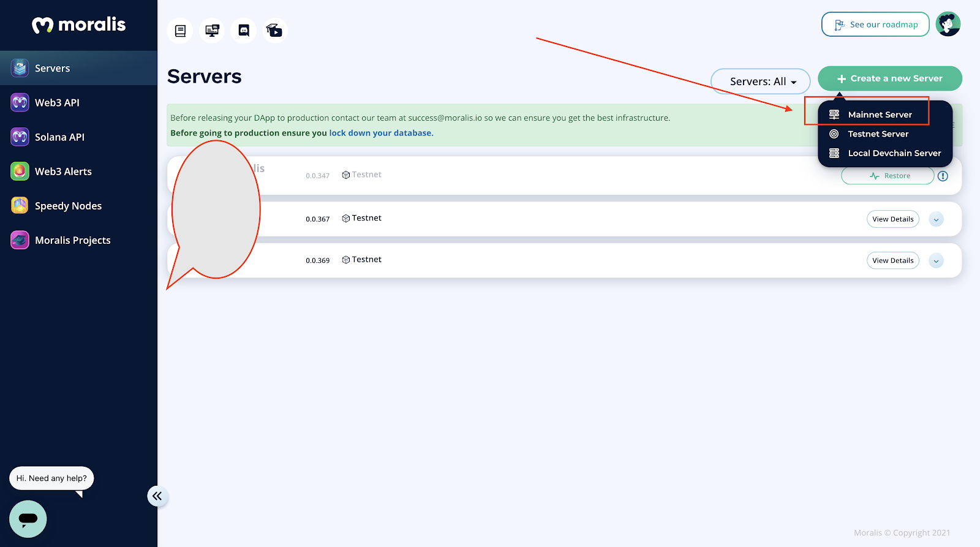This screenshot has height=547, width=980.
Task: Click the Mainnet Server icon in dropdown
Action: pos(834,115)
